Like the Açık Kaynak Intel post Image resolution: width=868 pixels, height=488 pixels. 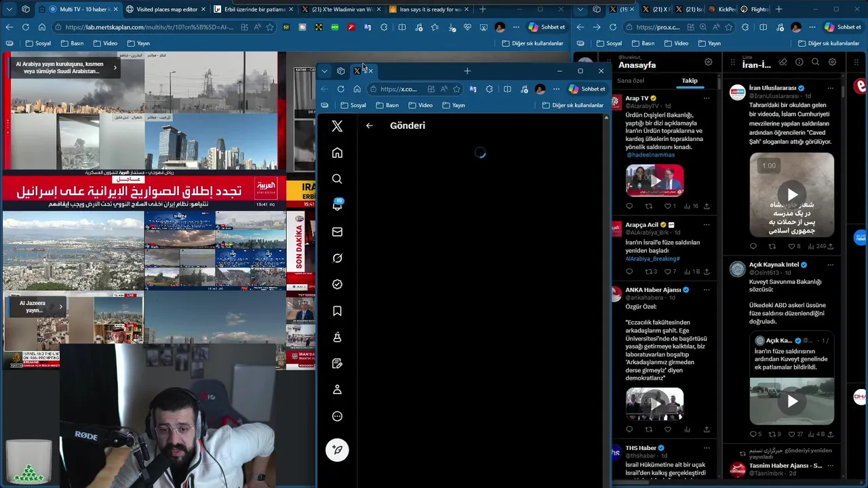[x=791, y=434]
